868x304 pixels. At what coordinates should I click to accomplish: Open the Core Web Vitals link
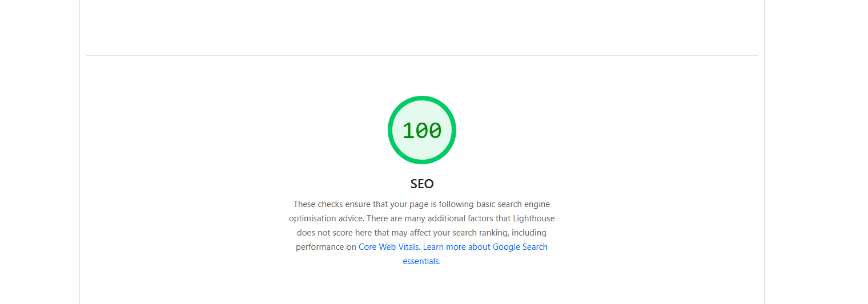pos(388,247)
